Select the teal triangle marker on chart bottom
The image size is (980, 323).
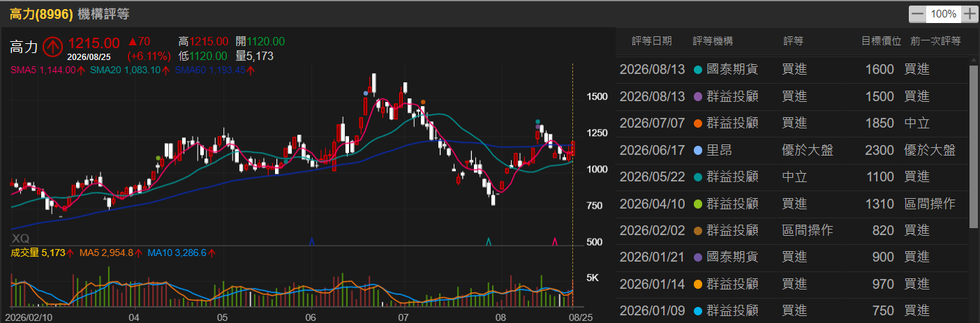[x=489, y=241]
